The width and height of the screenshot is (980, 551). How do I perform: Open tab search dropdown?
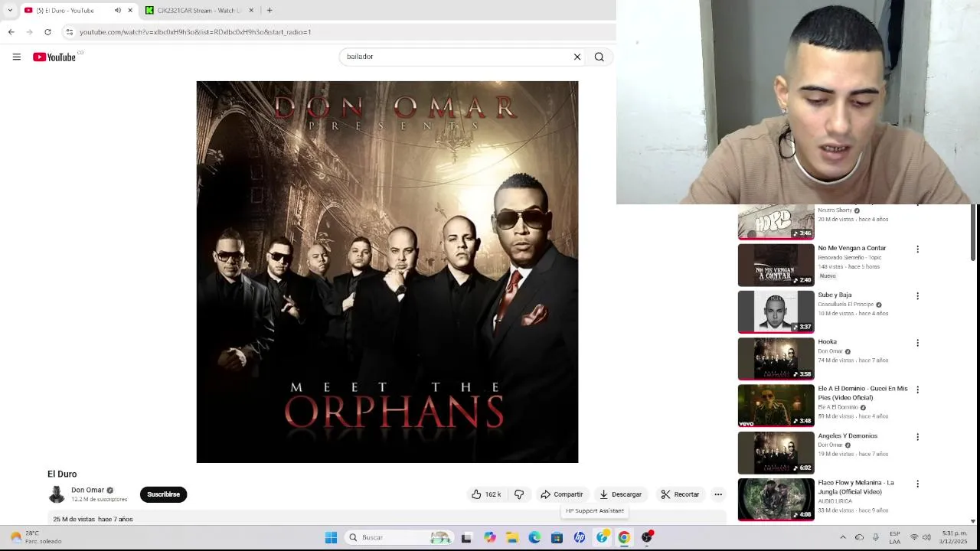point(10,11)
